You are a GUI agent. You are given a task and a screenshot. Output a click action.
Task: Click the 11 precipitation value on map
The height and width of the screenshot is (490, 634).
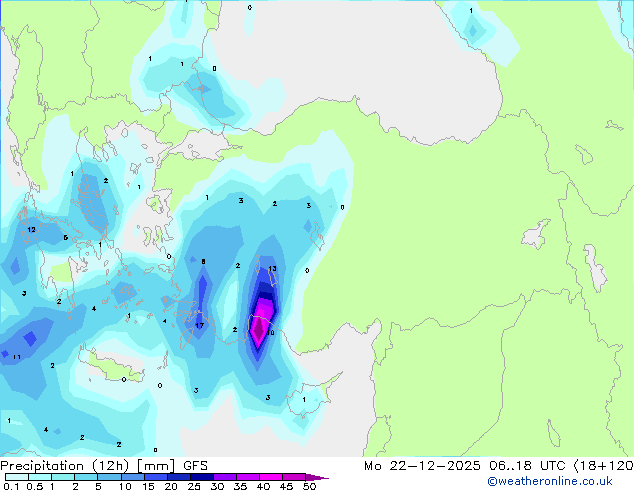(x=17, y=357)
